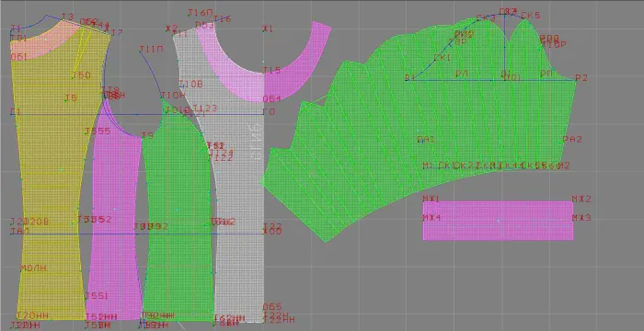The image size is (644, 331).
Task: Click the point labeled MX2
Action: pyautogui.click(x=581, y=200)
